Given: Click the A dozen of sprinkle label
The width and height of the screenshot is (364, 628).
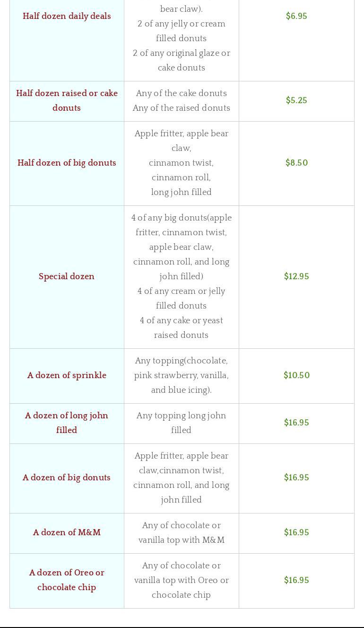Looking at the screenshot, I should (x=67, y=375).
